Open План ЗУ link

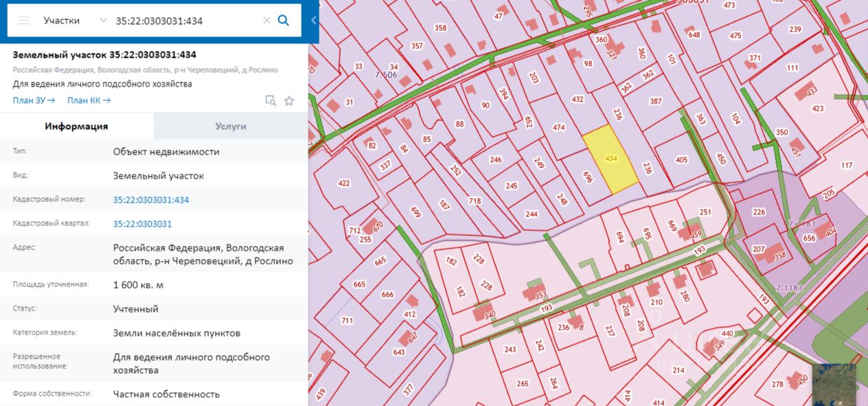(34, 100)
